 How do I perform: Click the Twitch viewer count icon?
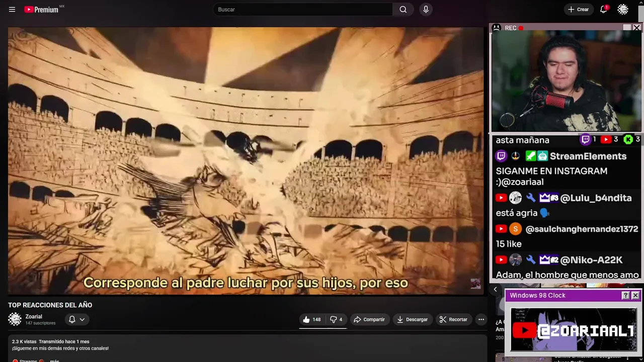586,140
